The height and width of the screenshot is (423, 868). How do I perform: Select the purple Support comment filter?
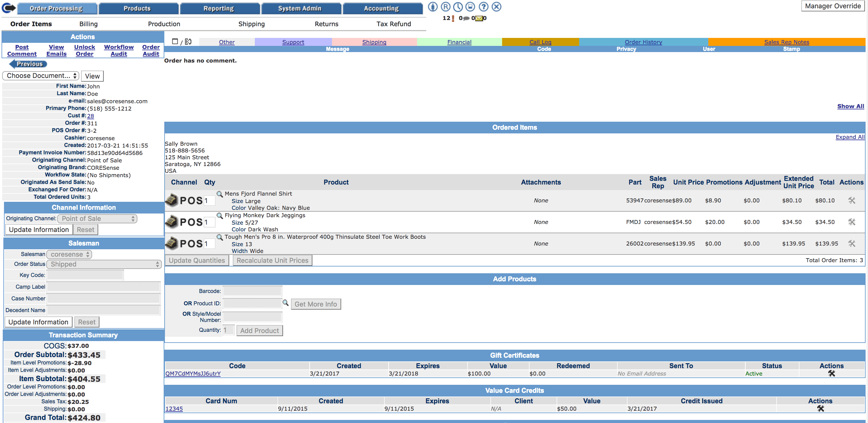coord(293,42)
